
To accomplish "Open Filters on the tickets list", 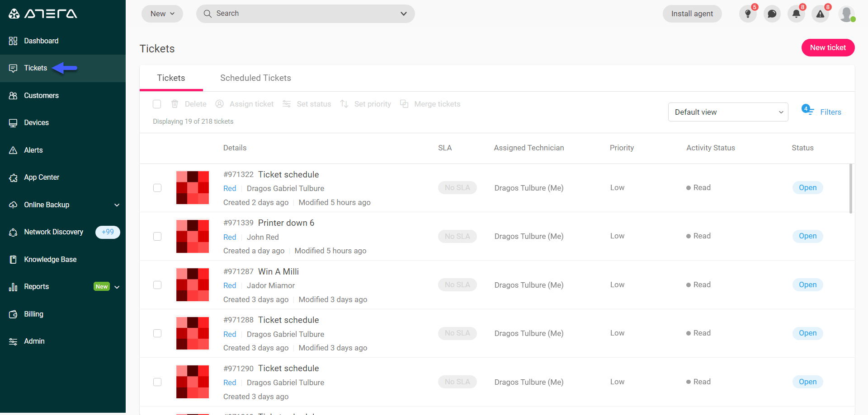I will [830, 112].
